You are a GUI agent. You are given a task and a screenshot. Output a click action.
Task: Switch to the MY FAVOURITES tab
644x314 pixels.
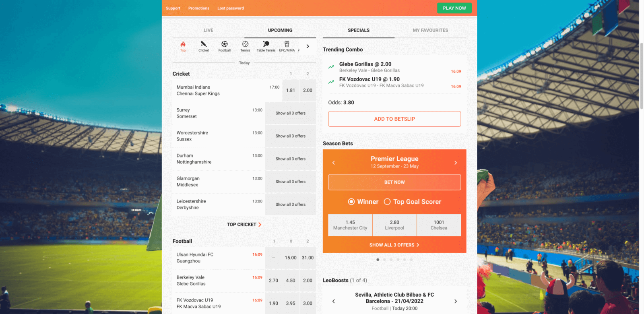[x=430, y=30]
